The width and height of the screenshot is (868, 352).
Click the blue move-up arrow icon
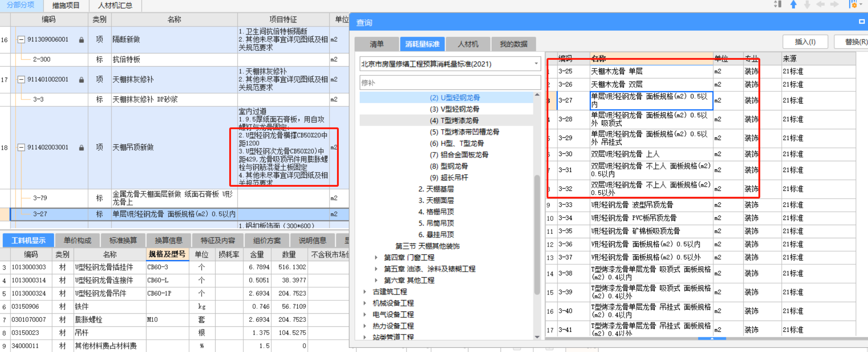click(x=794, y=5)
